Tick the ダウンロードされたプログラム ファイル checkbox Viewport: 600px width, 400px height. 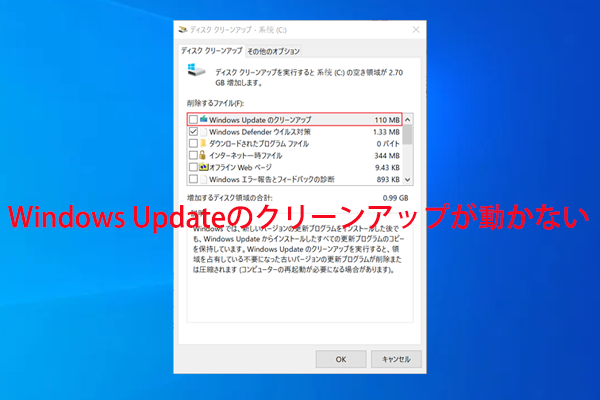[x=193, y=143]
